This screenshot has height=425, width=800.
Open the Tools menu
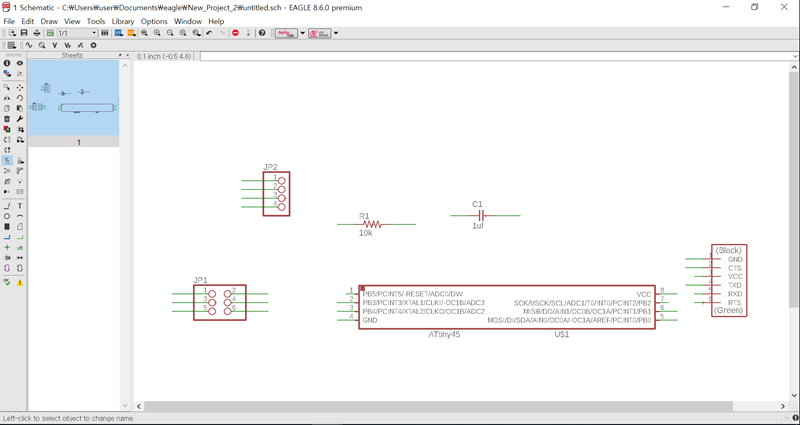96,21
